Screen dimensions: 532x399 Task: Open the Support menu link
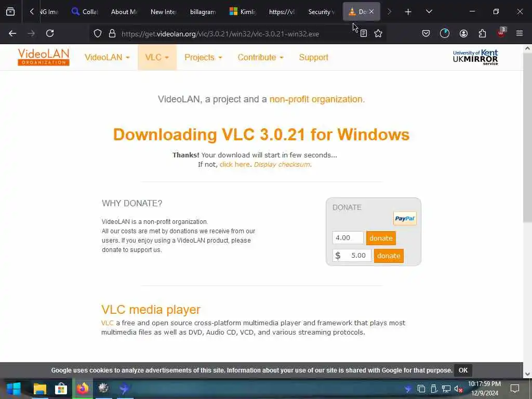[313, 57]
